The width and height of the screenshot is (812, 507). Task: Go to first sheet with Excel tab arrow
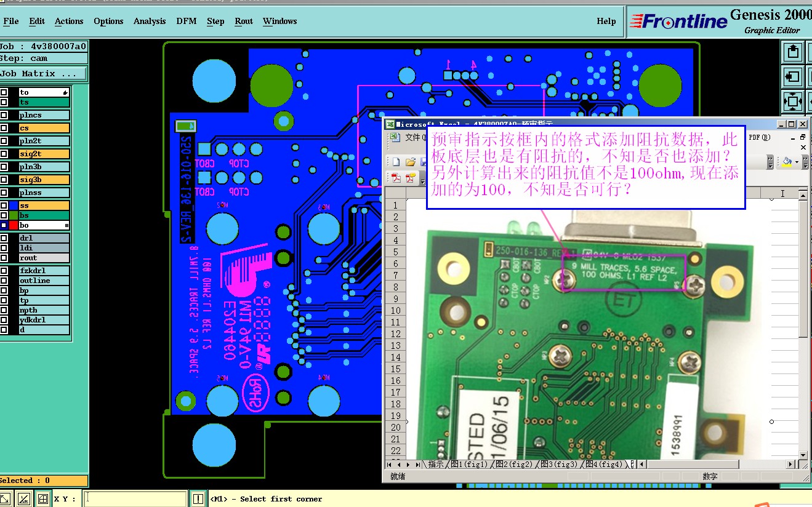click(x=390, y=465)
